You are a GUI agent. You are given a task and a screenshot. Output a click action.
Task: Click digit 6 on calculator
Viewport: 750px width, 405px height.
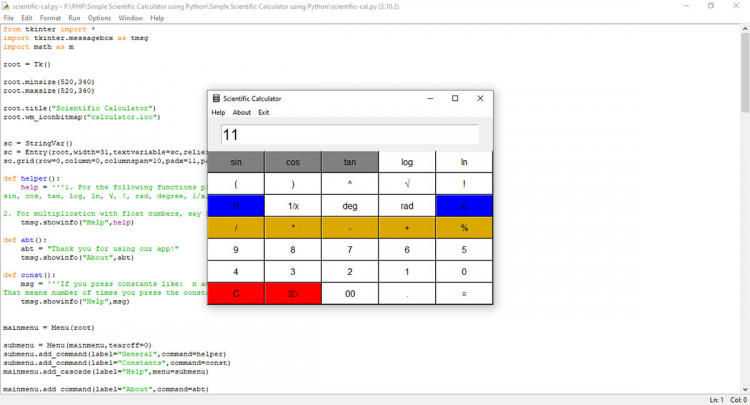click(407, 250)
